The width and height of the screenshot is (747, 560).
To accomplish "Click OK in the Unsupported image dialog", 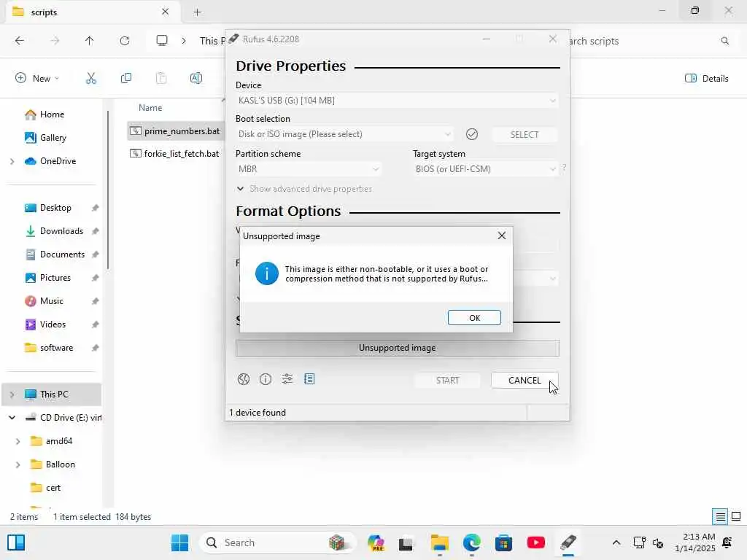I will click(x=474, y=318).
